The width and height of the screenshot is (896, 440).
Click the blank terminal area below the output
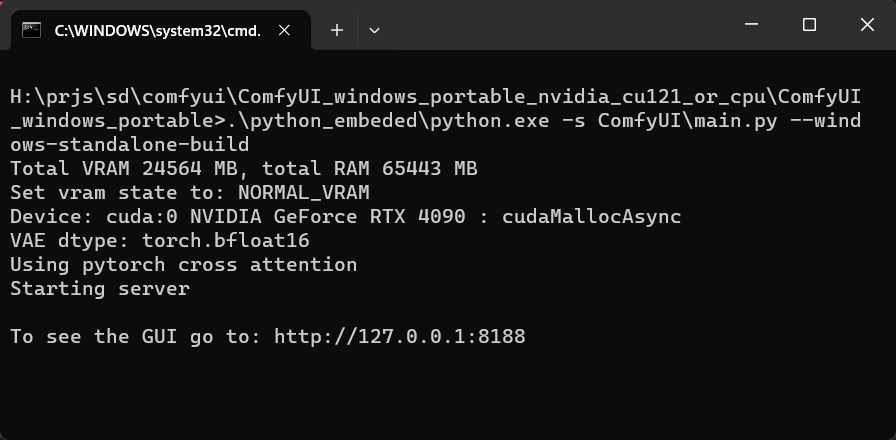450,395
